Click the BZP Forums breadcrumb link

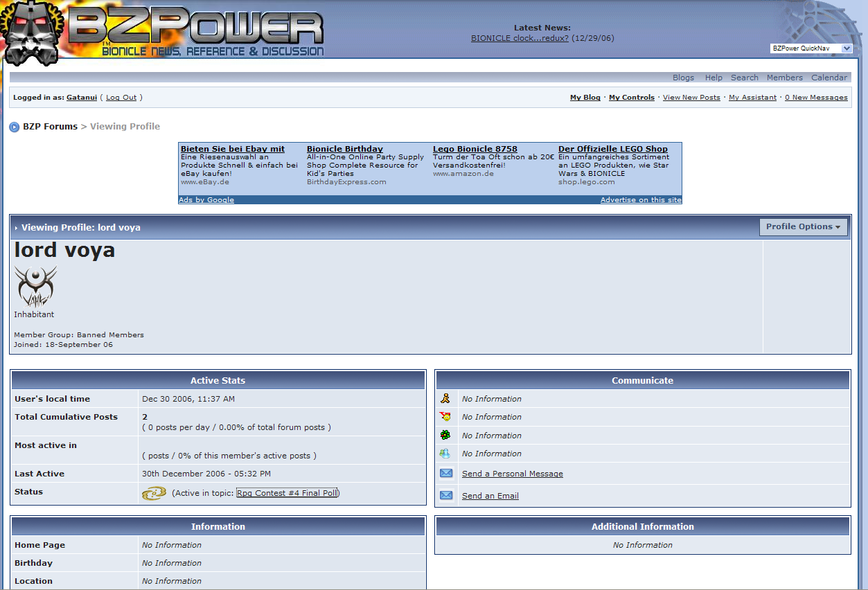pos(51,127)
